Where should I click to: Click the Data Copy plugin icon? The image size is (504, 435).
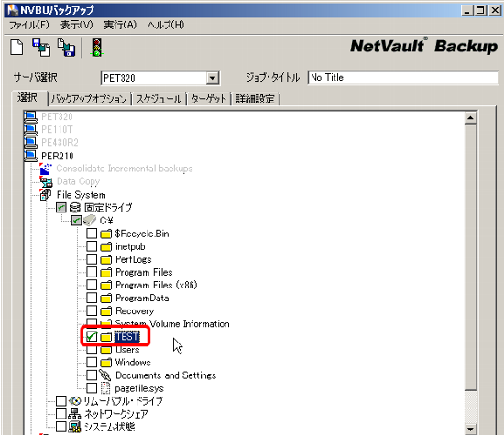click(46, 181)
